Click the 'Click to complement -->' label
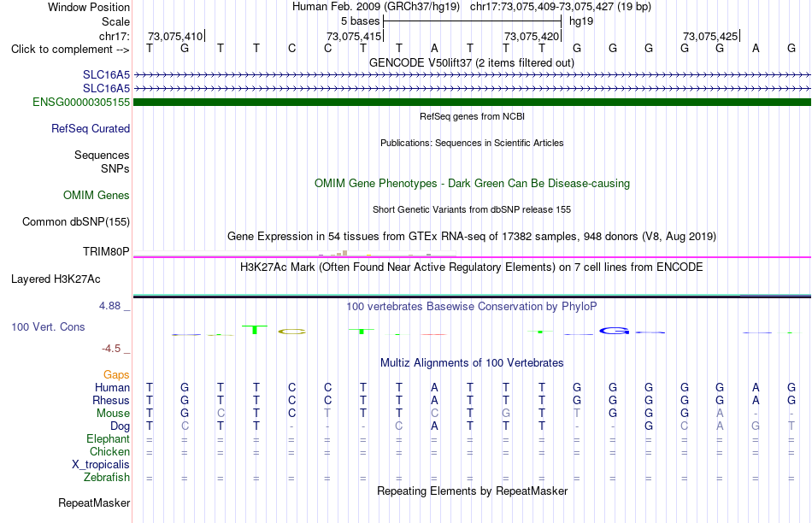This screenshot has width=812, height=523. coord(70,50)
